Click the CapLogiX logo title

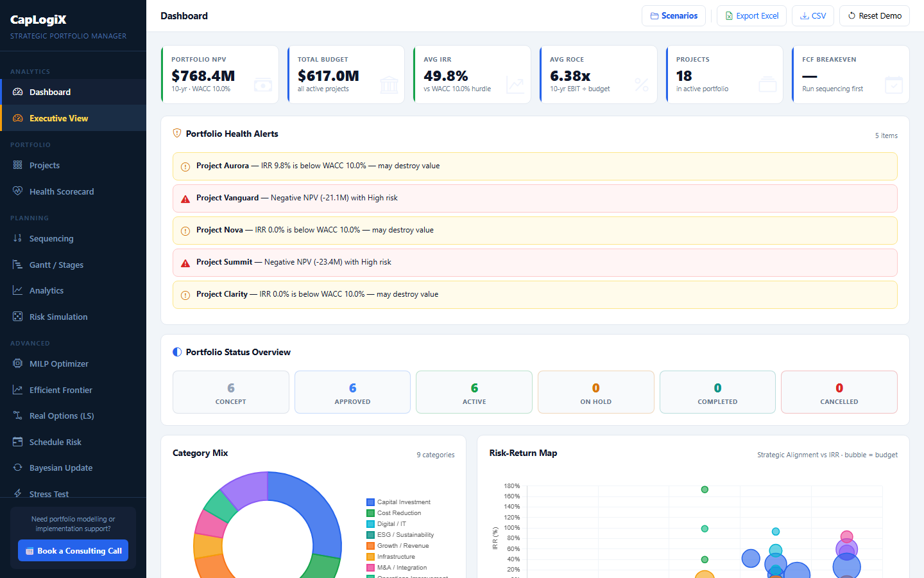coord(38,20)
